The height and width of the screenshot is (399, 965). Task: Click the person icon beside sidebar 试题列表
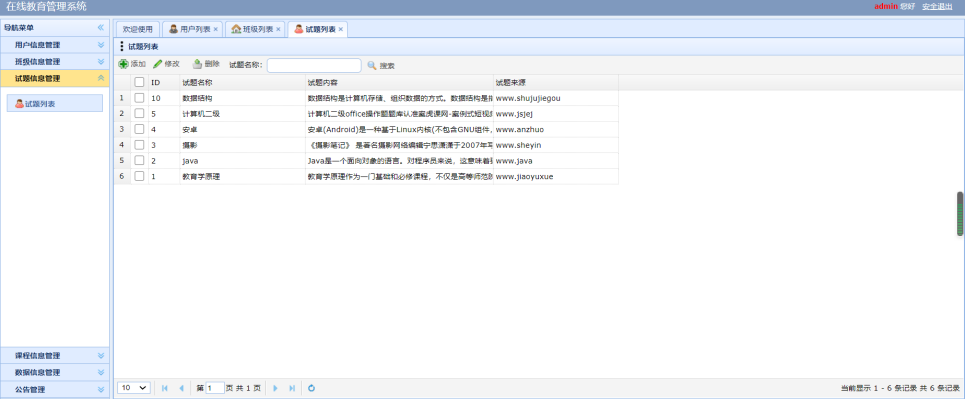click(x=19, y=103)
